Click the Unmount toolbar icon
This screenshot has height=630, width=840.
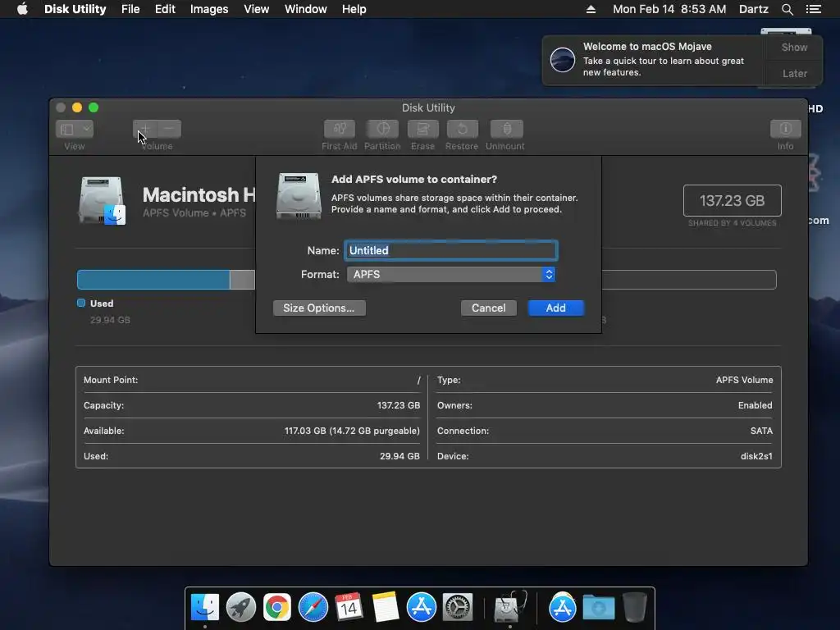(x=506, y=129)
